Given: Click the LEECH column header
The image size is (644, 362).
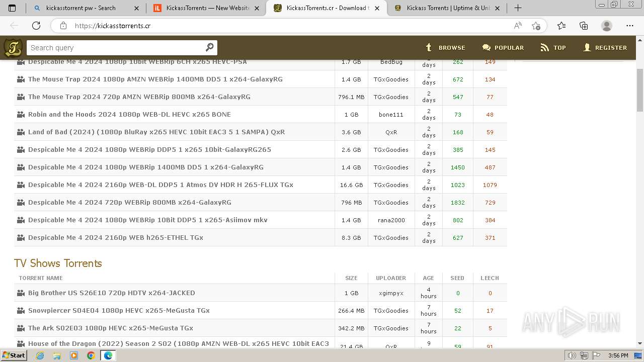Looking at the screenshot, I should 490,278.
